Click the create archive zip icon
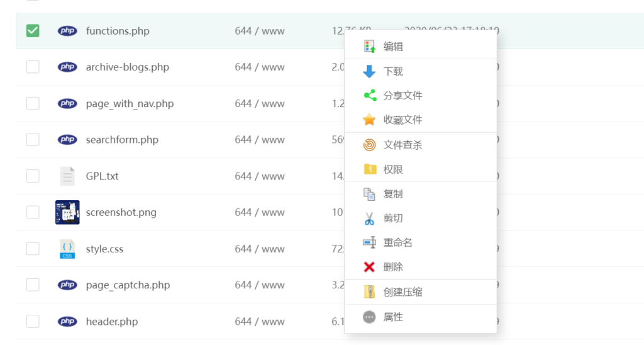Viewport: 644px width, 345px height. [x=369, y=292]
